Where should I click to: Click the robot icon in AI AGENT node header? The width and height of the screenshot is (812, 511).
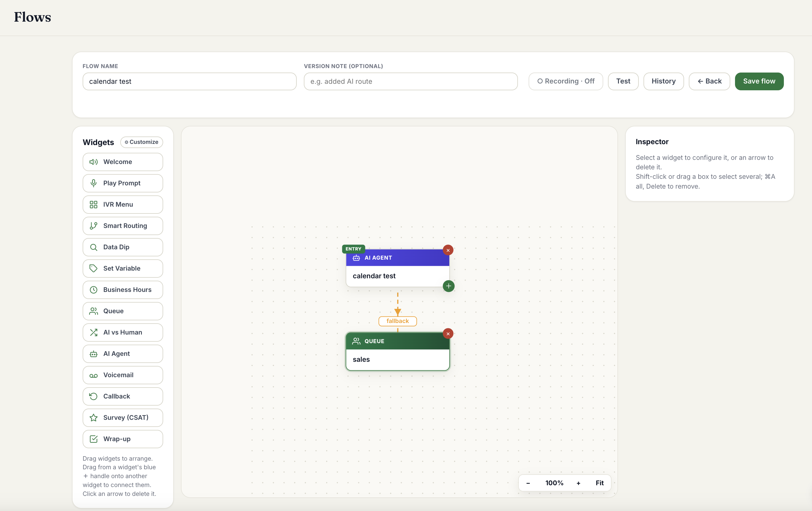(356, 258)
